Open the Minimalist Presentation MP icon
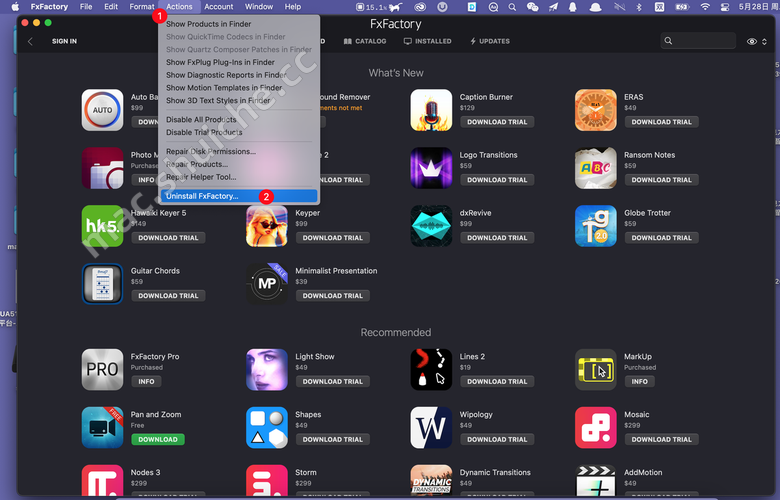 click(x=267, y=284)
